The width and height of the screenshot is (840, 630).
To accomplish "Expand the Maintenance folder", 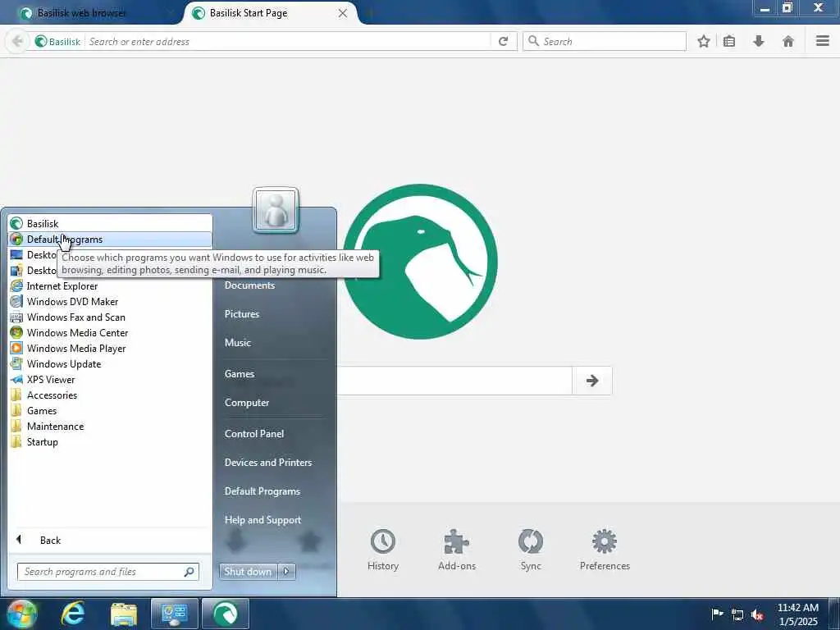I will pyautogui.click(x=110, y=426).
